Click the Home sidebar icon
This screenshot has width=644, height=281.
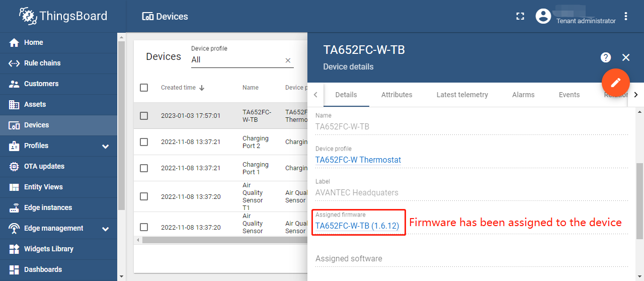pos(14,42)
